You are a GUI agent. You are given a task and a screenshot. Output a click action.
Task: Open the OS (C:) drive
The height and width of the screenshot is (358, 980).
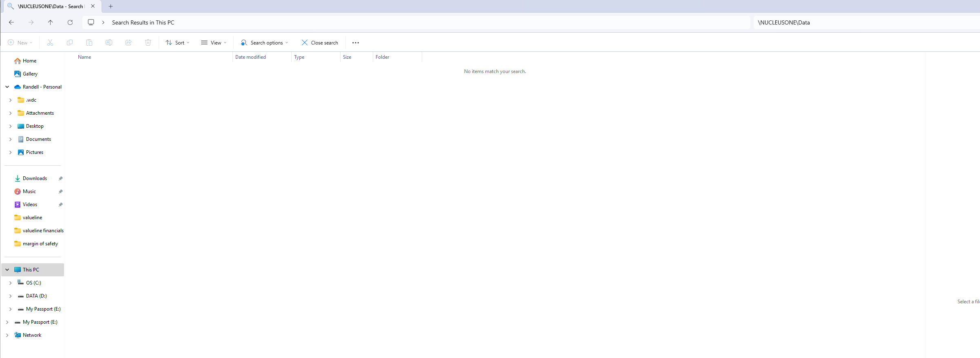[33, 283]
